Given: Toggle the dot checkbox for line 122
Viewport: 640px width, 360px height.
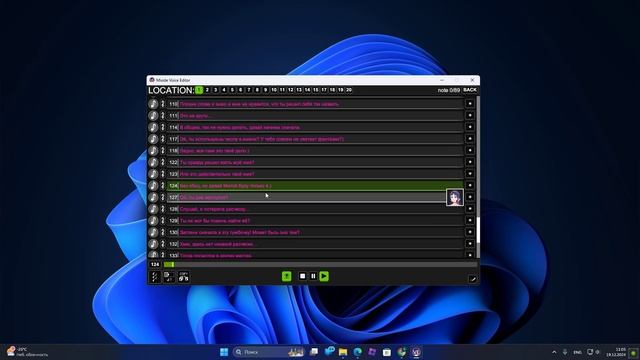Looking at the screenshot, I should click(x=470, y=162).
